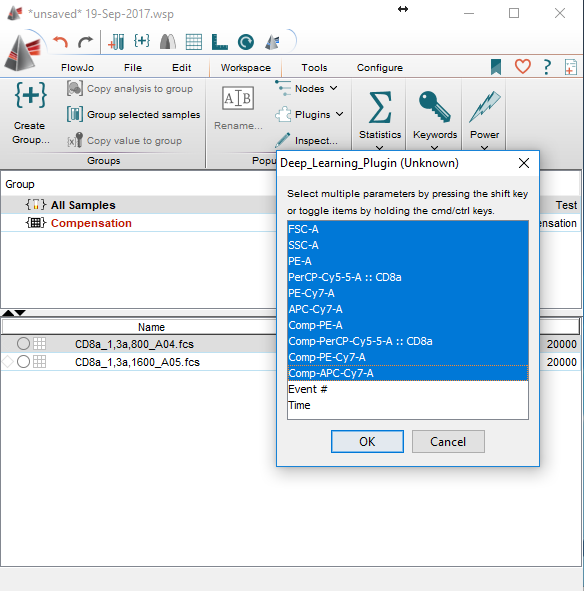The image size is (584, 591).
Task: Open the Power lightning dropdown
Action: click(484, 121)
